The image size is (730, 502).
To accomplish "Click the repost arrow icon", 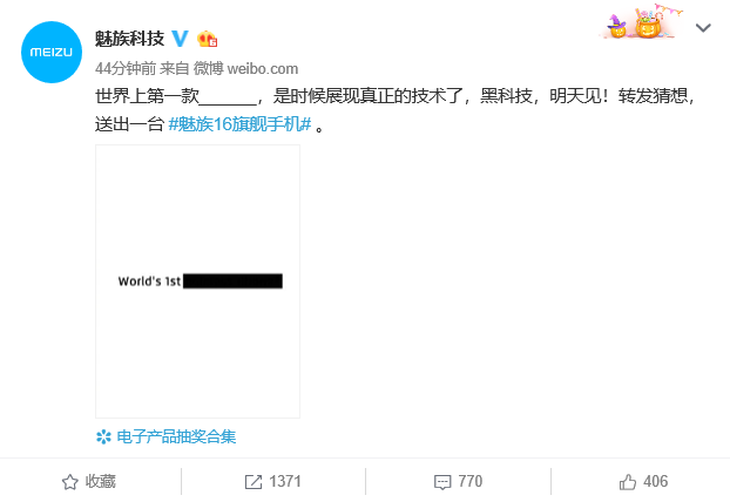I will 253,482.
